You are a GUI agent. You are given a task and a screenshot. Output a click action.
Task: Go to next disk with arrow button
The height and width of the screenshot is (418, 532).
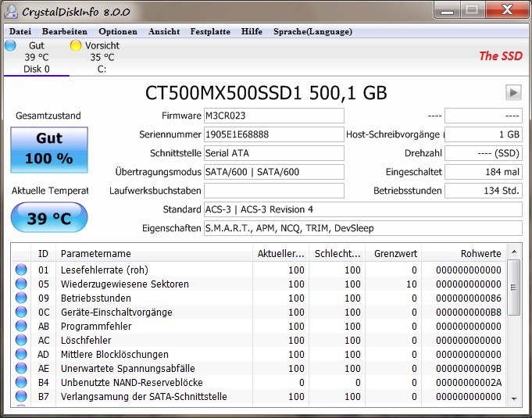click(x=514, y=92)
